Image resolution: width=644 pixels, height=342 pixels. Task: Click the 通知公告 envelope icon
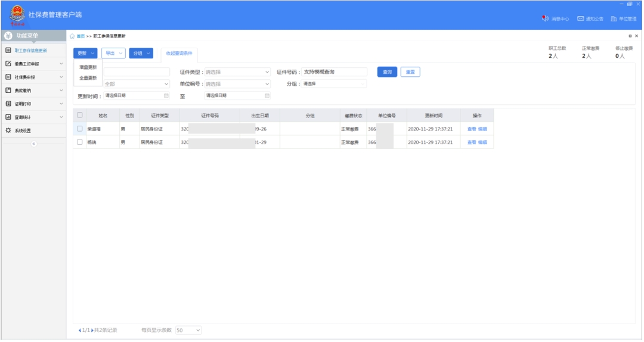pos(580,19)
